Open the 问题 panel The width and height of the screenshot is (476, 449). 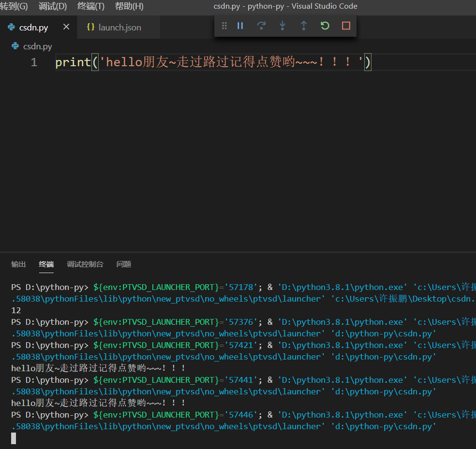pos(124,264)
